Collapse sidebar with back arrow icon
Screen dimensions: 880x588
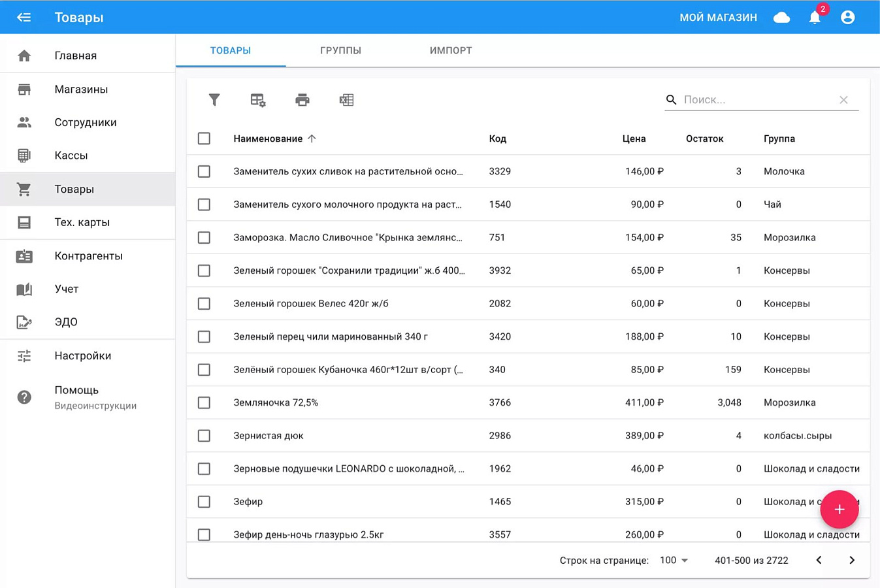click(x=24, y=18)
